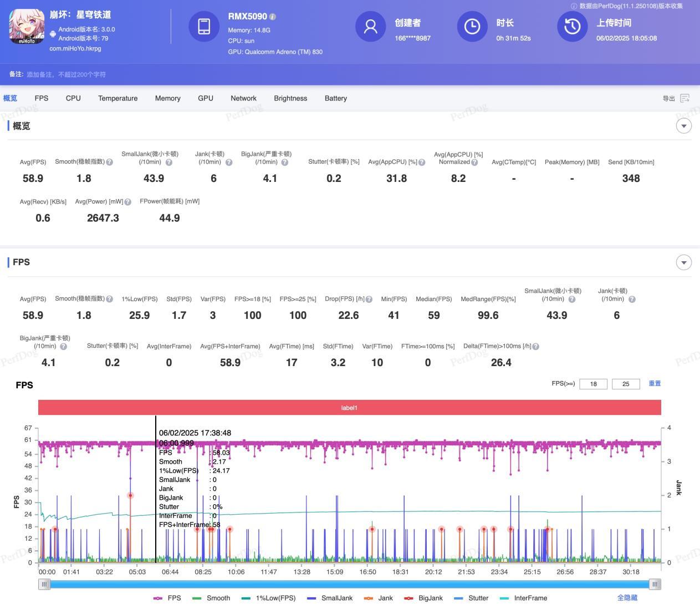Click help icon beside overview SmallJank
Image resolution: width=700 pixels, height=604 pixels.
click(x=168, y=163)
